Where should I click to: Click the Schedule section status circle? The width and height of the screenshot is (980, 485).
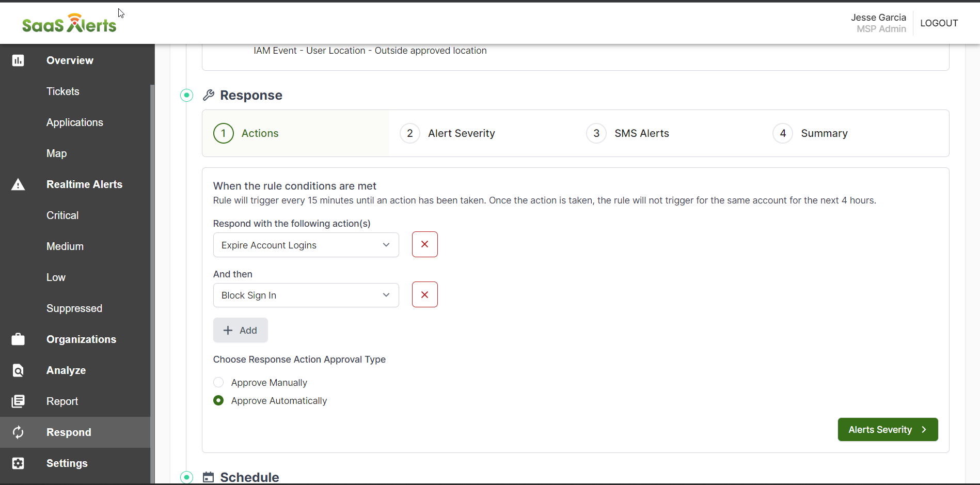[x=187, y=477]
